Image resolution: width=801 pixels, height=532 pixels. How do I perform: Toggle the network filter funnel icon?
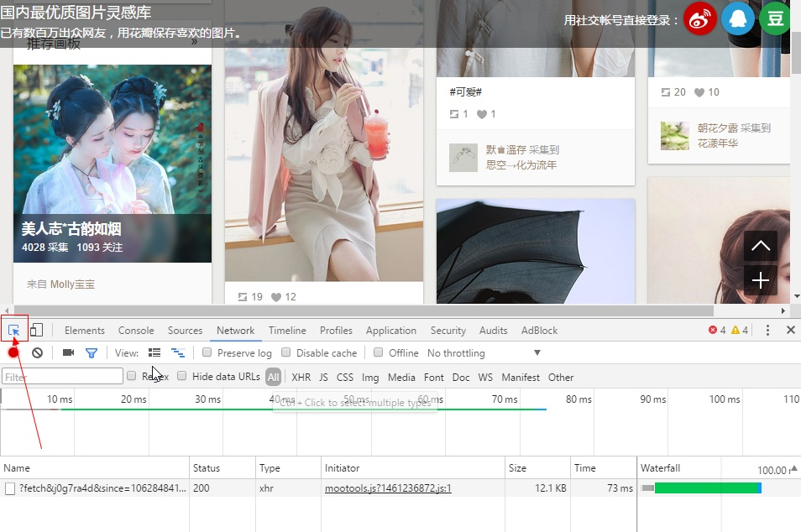pyautogui.click(x=92, y=353)
